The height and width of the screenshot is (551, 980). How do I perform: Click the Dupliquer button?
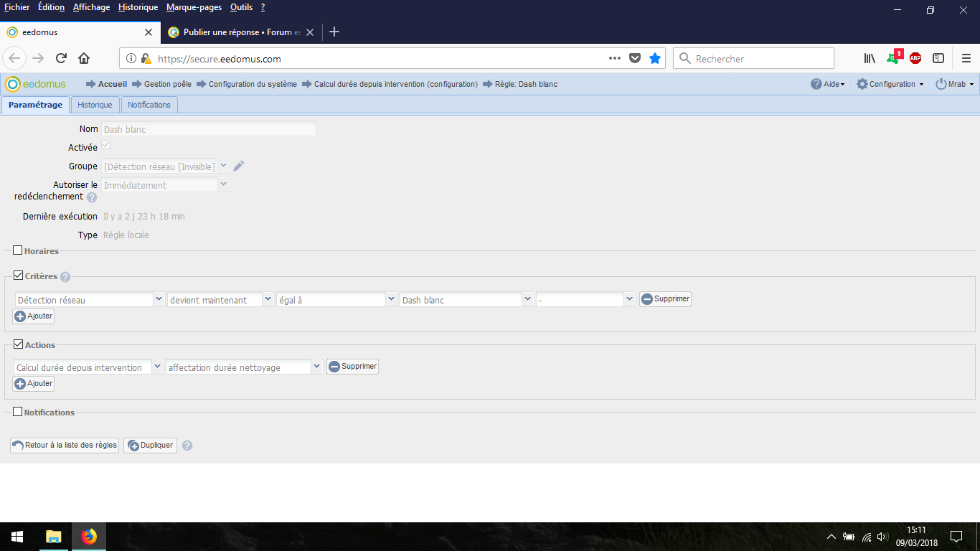150,445
